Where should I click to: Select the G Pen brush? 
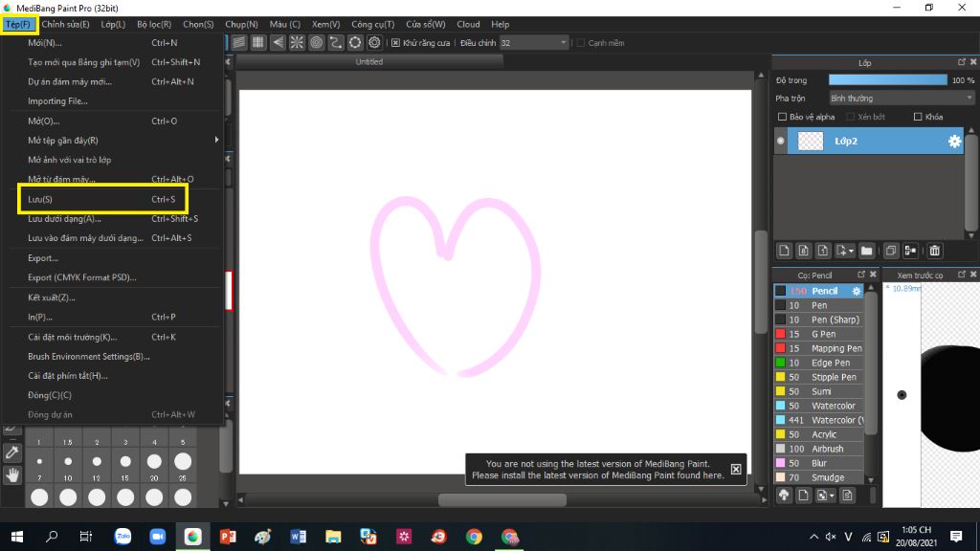pos(819,334)
